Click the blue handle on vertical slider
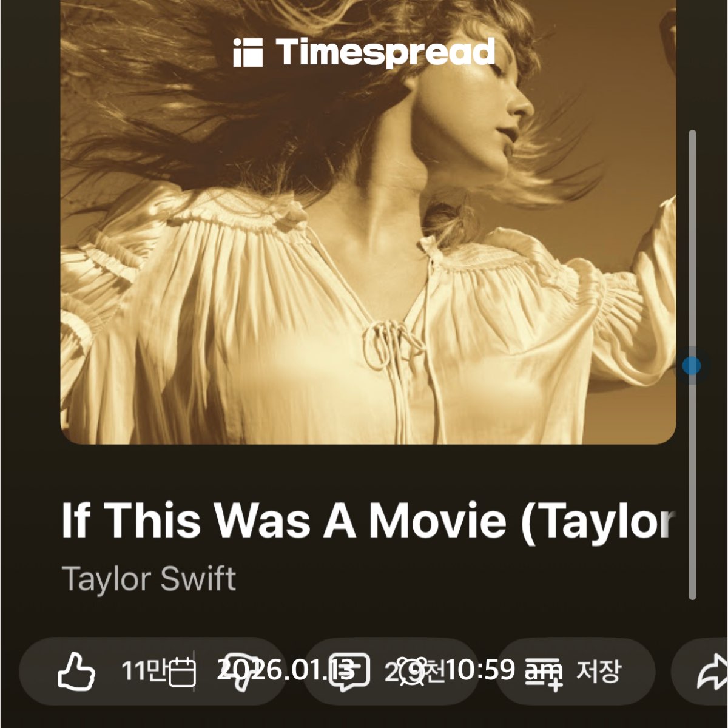 692,366
